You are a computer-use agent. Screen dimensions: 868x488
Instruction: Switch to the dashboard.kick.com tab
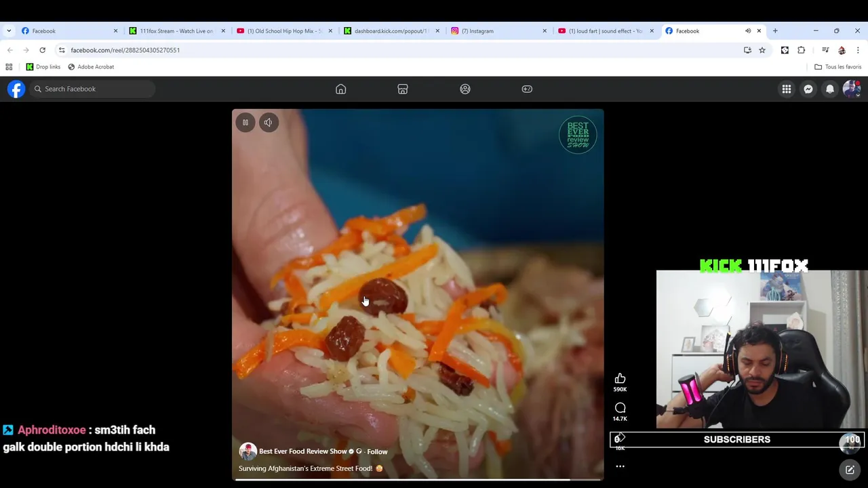pyautogui.click(x=391, y=30)
